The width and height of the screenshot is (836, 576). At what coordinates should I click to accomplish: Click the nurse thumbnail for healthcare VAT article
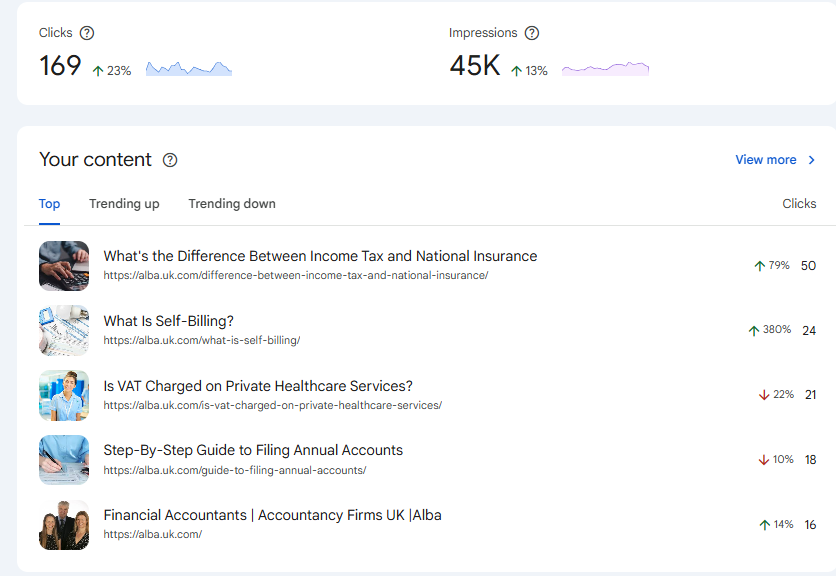coord(64,395)
